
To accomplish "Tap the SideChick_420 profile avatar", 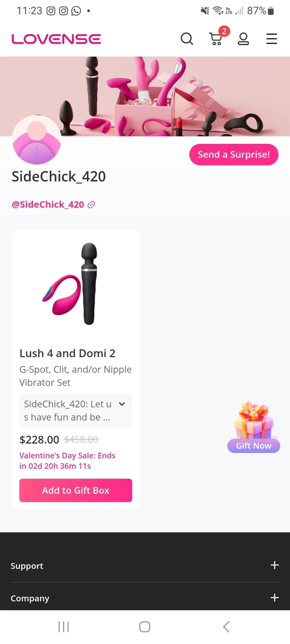I will 37,140.
